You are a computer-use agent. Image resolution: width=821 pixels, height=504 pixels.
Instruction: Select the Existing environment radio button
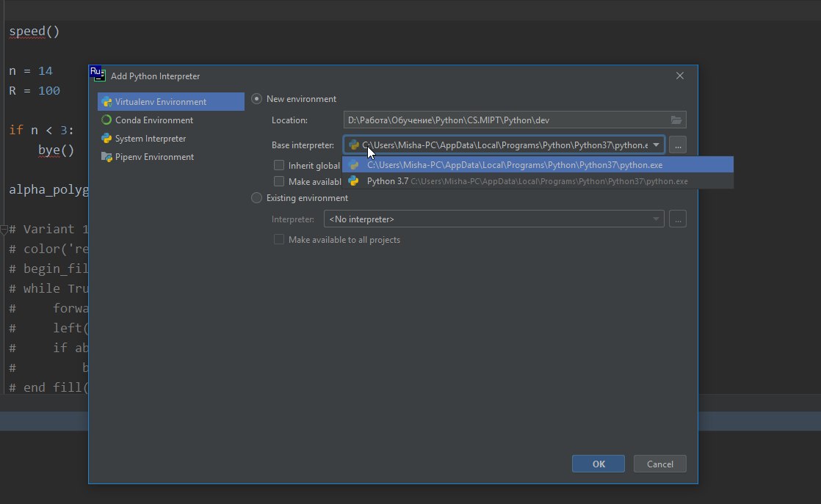click(x=256, y=197)
